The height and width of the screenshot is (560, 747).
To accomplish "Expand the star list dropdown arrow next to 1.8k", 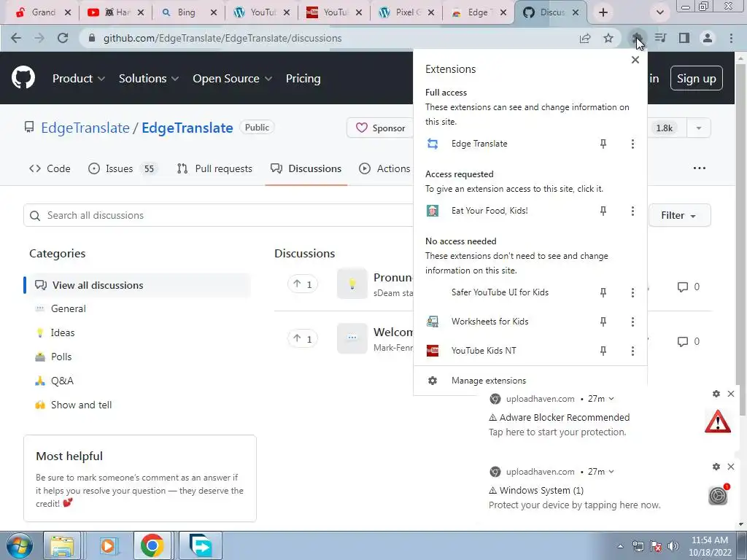I will (x=698, y=128).
